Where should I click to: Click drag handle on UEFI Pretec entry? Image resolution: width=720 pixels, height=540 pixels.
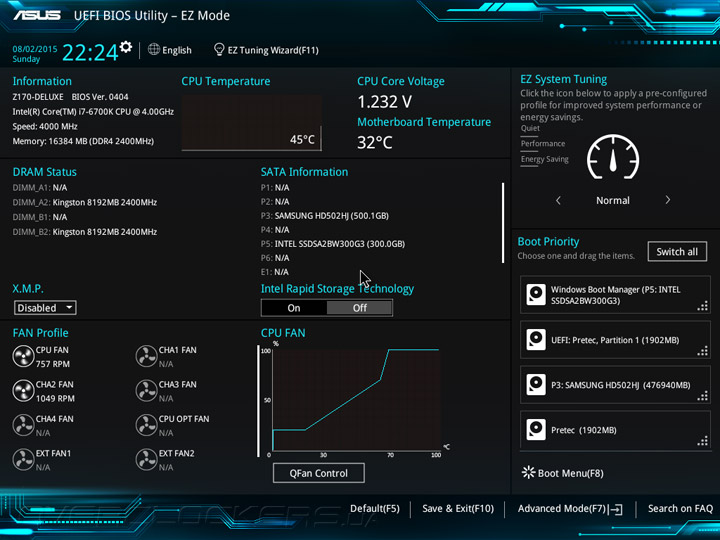[x=703, y=351]
